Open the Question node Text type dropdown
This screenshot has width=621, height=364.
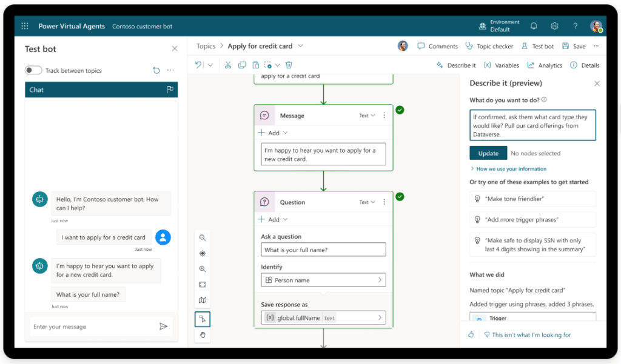coord(367,202)
